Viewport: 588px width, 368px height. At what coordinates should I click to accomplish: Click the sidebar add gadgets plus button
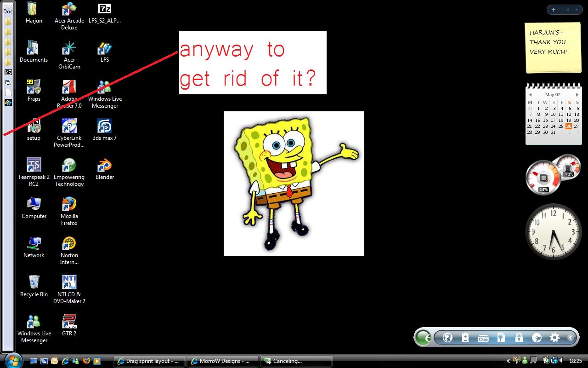pos(554,10)
